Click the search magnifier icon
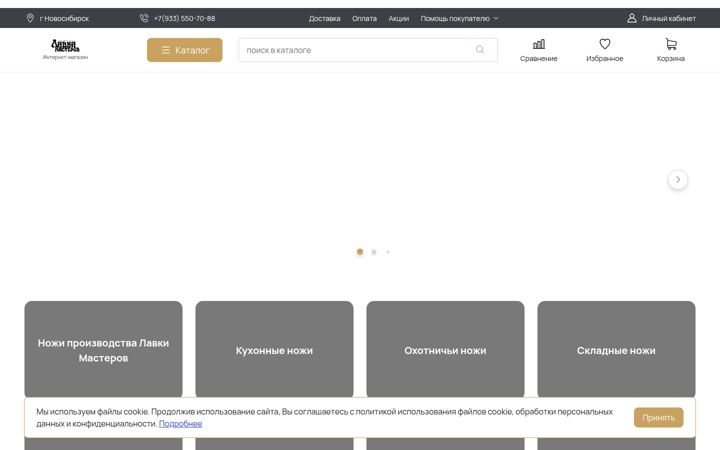 [480, 50]
